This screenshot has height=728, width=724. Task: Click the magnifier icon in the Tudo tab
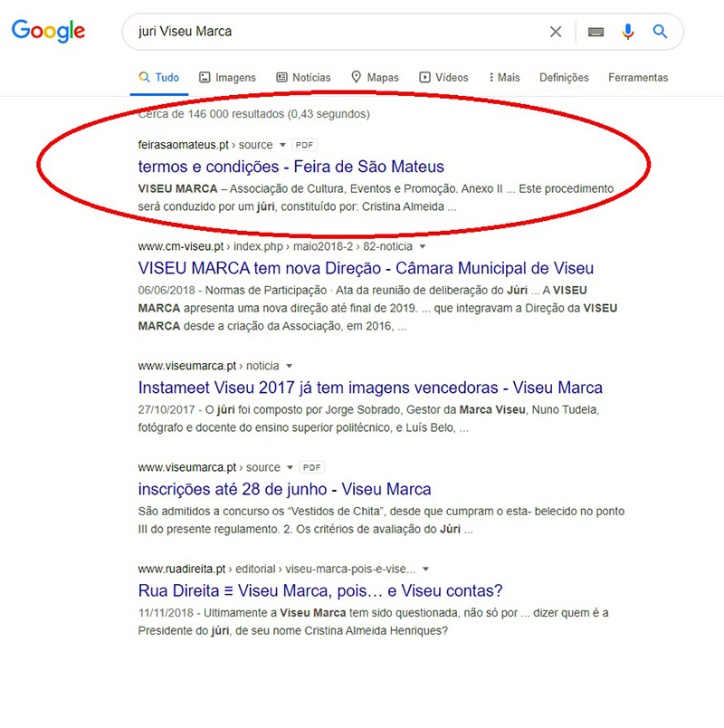click(x=144, y=77)
